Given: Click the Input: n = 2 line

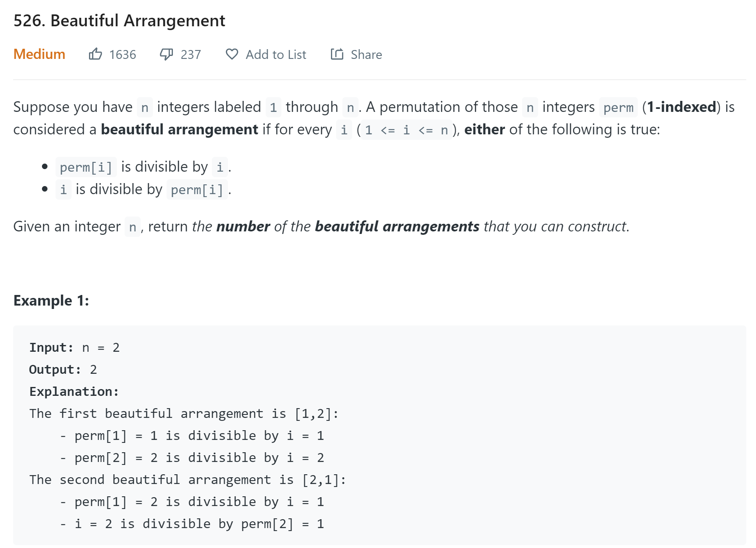Looking at the screenshot, I should (75, 348).
